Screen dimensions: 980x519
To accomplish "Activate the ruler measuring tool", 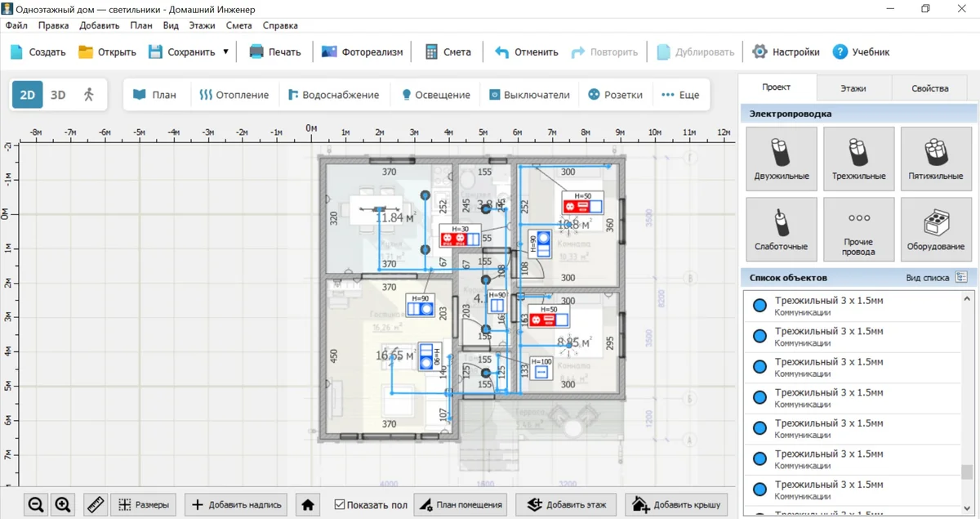I will (x=96, y=505).
